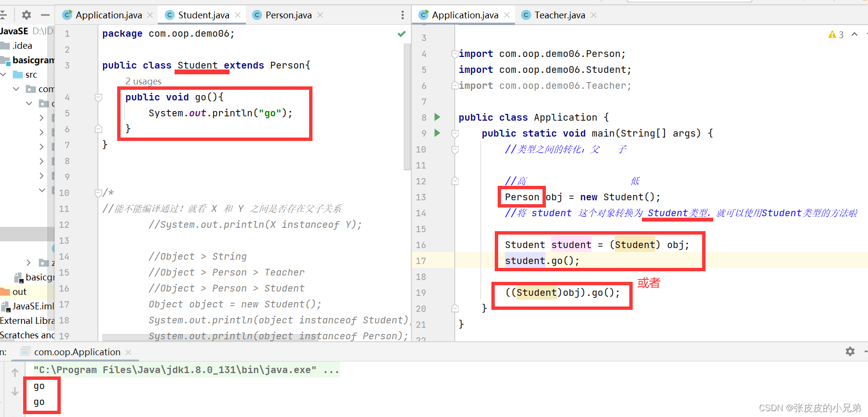Expand or collapse all in project panel

[x=3, y=15]
